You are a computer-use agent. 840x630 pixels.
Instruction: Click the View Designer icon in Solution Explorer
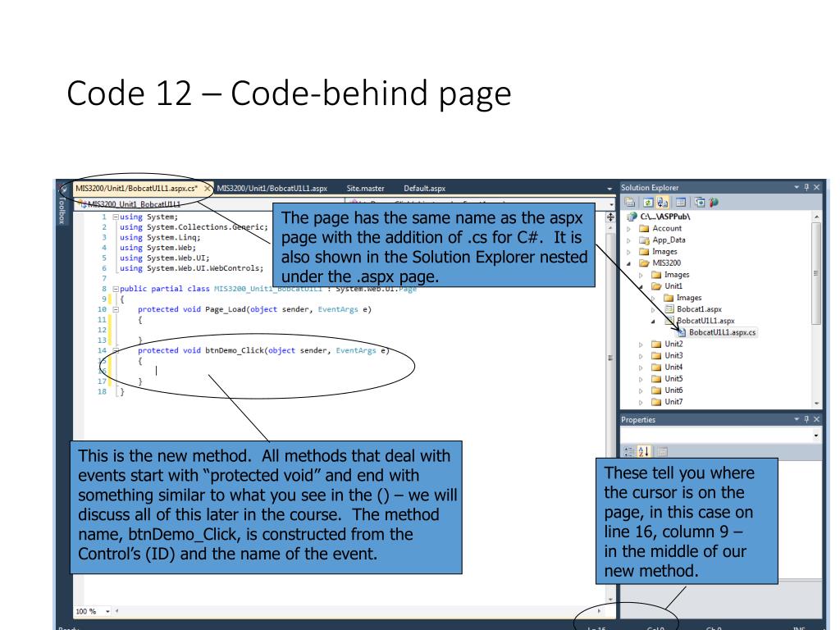coord(680,203)
